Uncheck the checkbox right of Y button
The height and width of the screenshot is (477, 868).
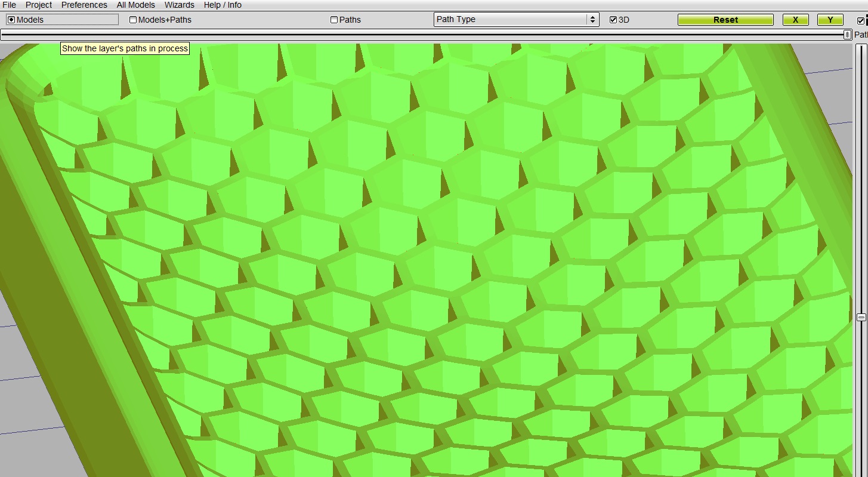860,20
